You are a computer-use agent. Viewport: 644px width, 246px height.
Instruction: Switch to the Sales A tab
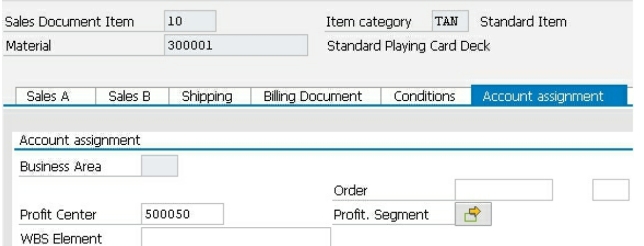(49, 96)
